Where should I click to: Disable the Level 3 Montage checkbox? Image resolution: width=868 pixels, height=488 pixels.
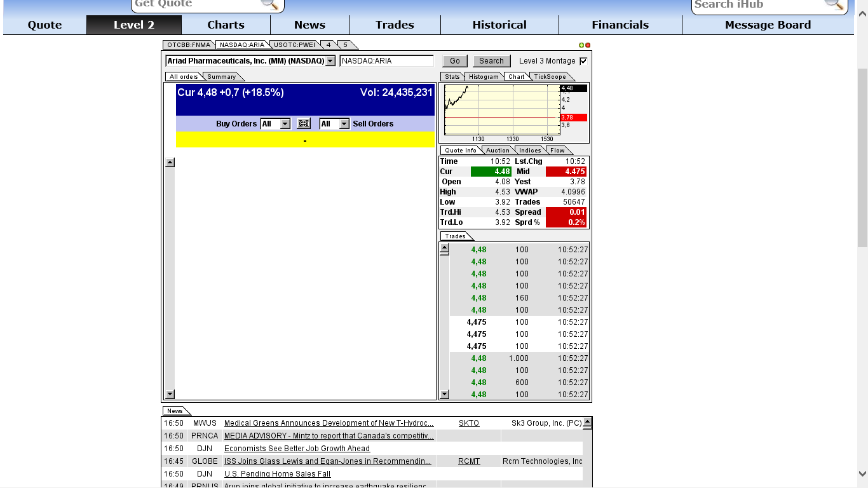pyautogui.click(x=583, y=60)
